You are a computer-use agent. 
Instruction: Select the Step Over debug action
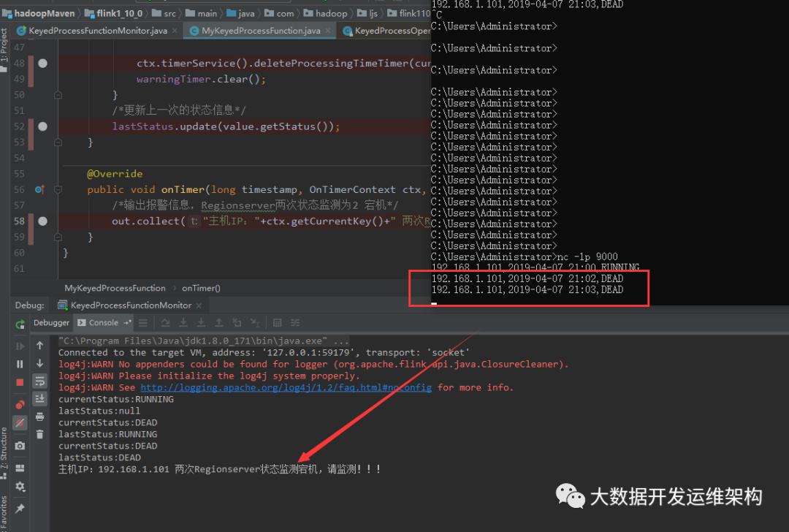click(x=167, y=322)
